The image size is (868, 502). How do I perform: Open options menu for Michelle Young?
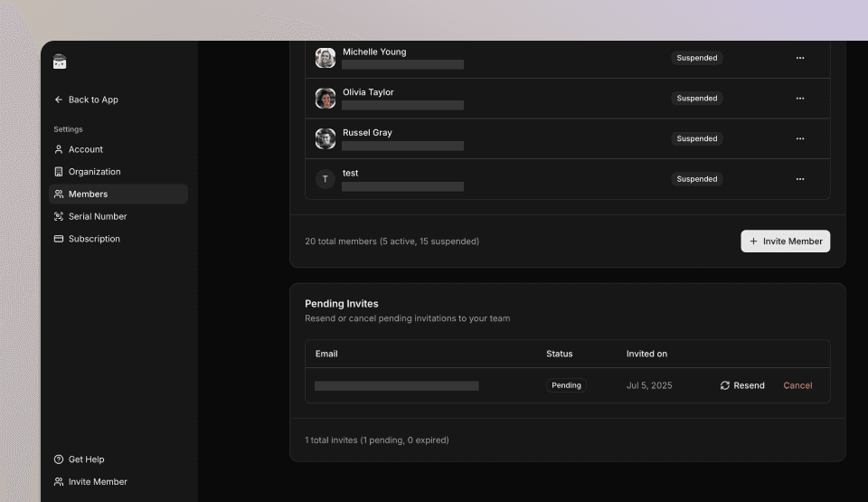799,58
